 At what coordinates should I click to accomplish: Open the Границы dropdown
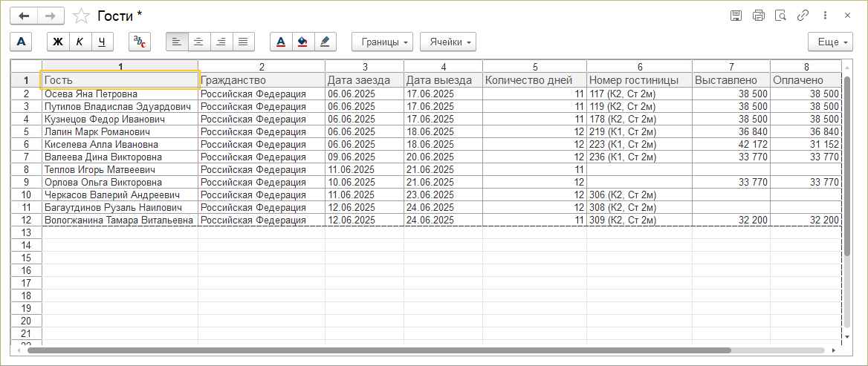(383, 42)
